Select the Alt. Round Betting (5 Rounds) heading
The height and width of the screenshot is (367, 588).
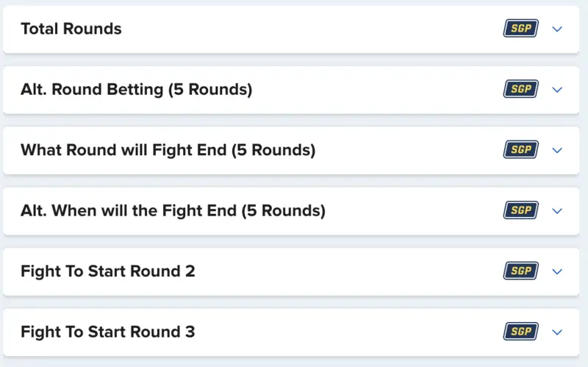(136, 90)
